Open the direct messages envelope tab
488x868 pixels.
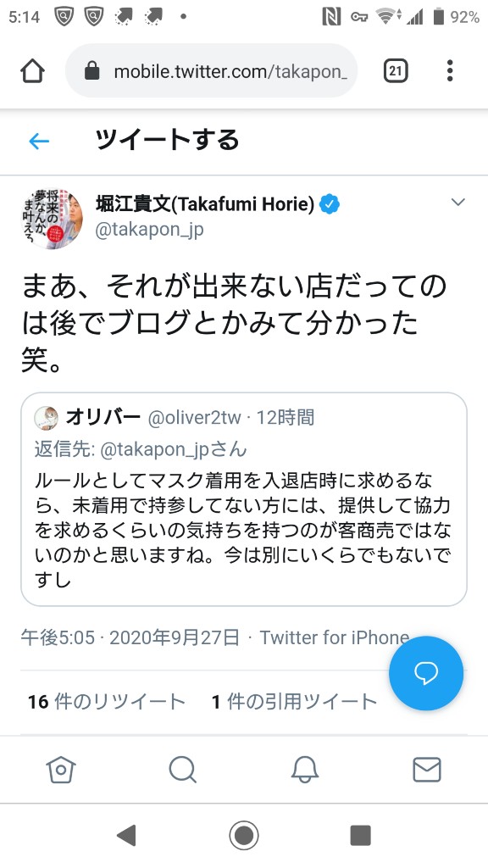pyautogui.click(x=427, y=770)
